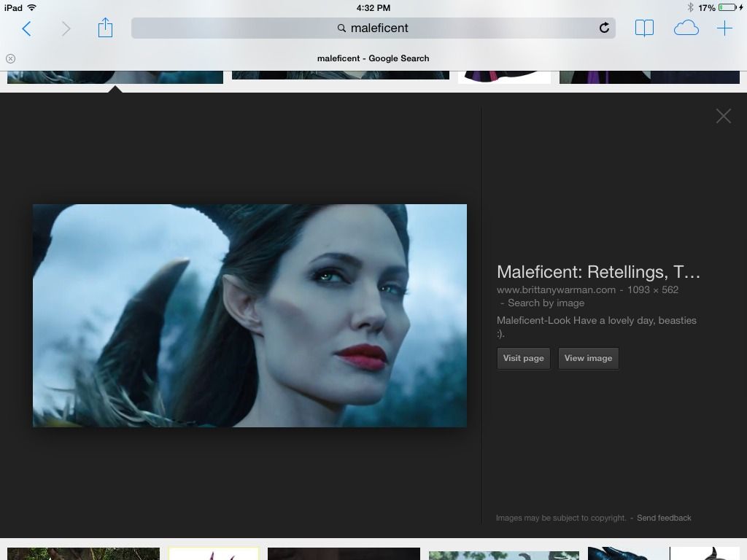Open iCloud tabs cloud icon
The height and width of the screenshot is (560, 747).
[686, 28]
